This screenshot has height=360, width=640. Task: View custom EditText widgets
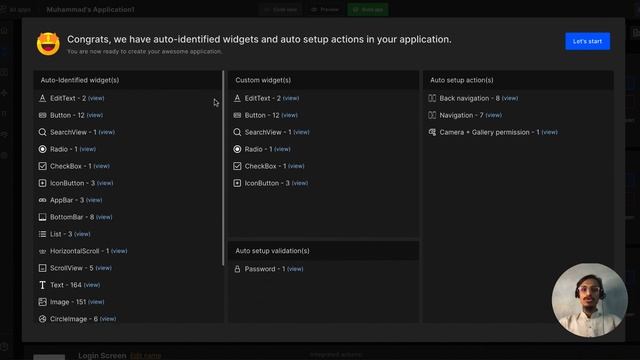click(x=291, y=98)
